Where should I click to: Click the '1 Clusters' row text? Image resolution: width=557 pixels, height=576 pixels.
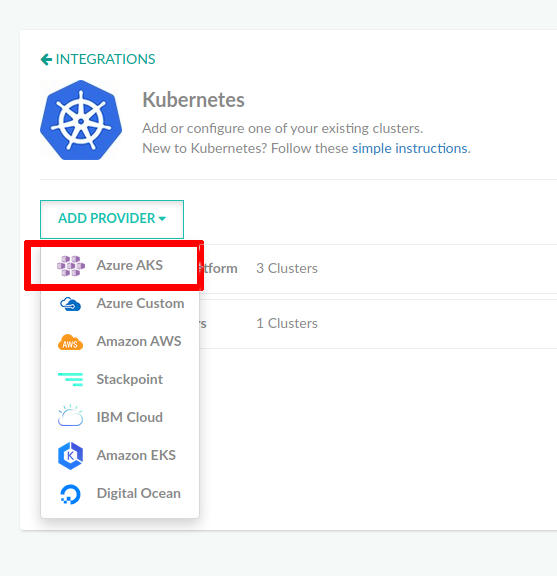pos(287,323)
